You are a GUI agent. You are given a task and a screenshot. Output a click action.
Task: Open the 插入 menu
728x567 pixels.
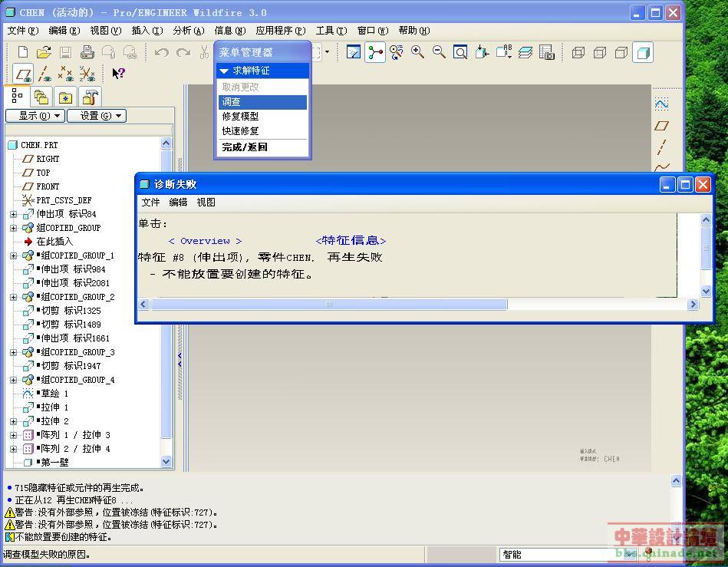coord(147,31)
